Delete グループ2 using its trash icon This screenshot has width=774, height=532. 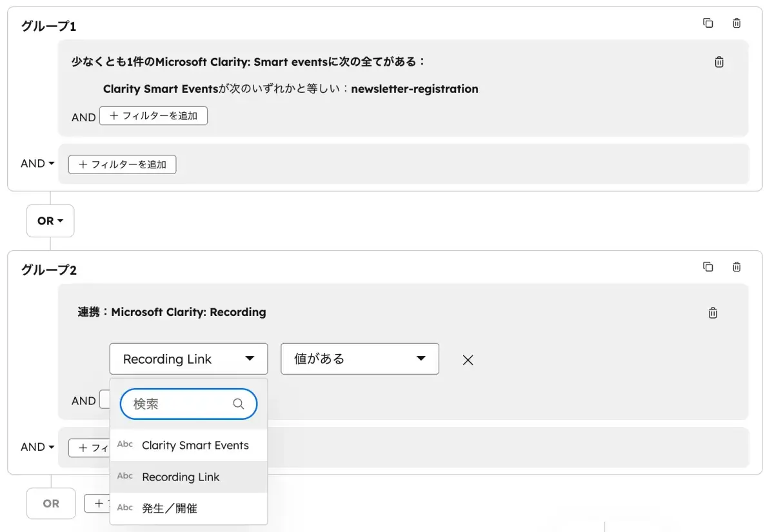pos(737,266)
